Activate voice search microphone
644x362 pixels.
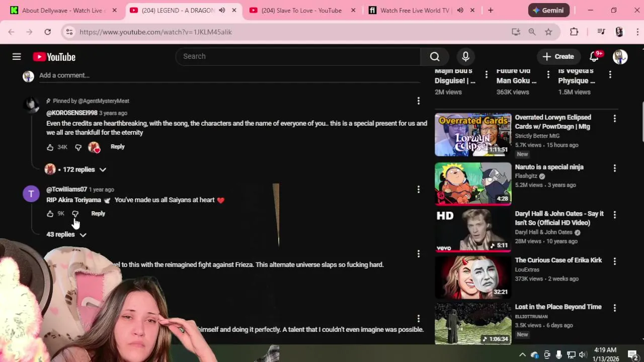[465, 56]
